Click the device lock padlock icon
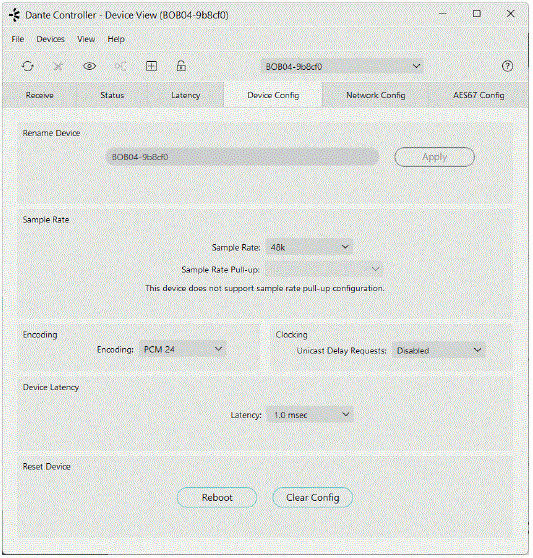 (x=181, y=66)
